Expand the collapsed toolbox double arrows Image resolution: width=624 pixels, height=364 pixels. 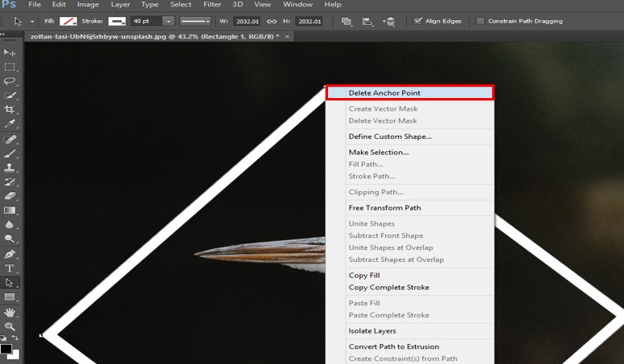click(3, 35)
